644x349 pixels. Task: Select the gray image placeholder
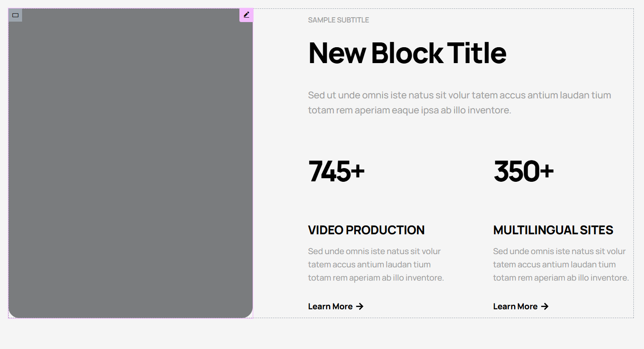tap(130, 163)
